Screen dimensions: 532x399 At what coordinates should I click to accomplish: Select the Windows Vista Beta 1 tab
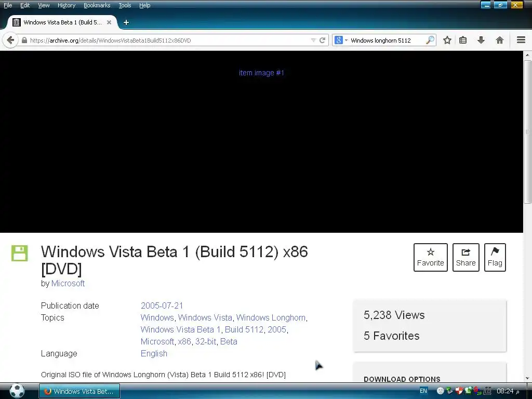tap(62, 22)
